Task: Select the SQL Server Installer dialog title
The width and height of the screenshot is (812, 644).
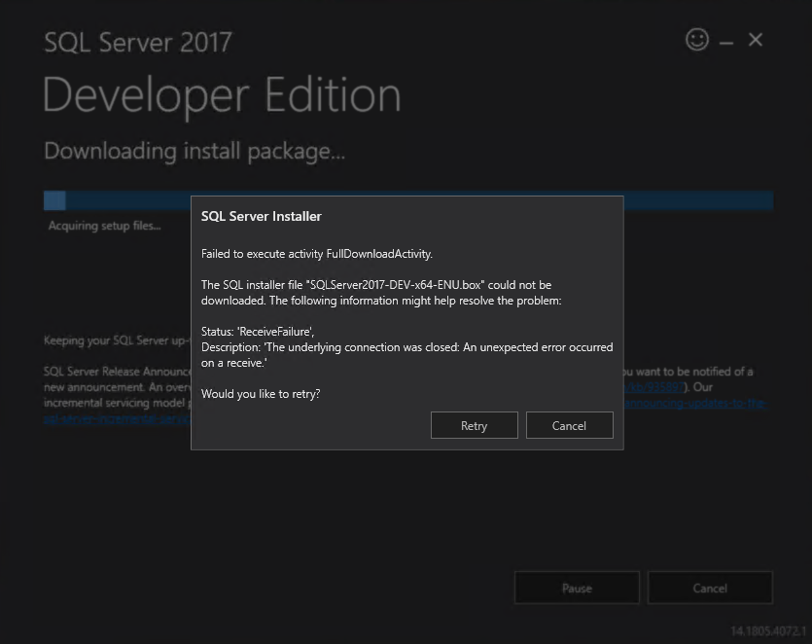Action: 262,216
